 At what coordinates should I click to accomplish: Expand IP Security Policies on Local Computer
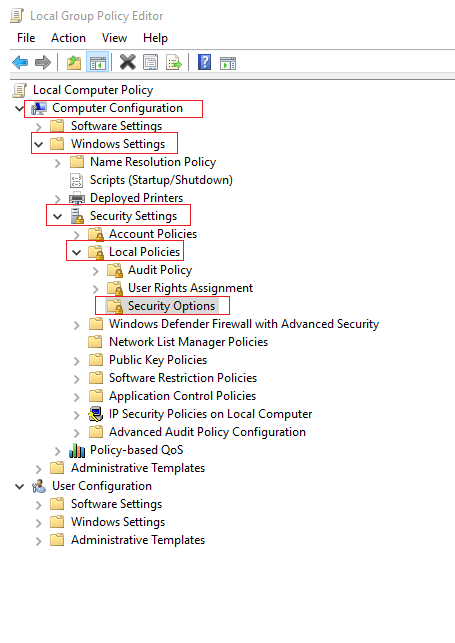(x=77, y=415)
